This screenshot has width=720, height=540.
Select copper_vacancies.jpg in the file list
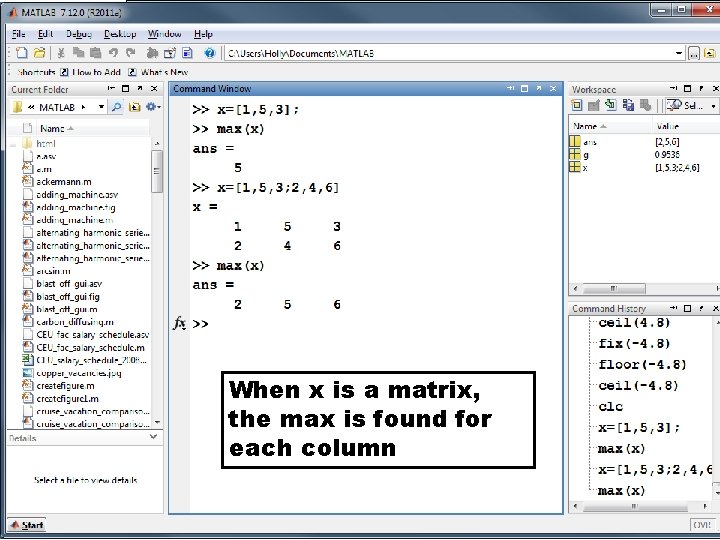tap(79, 373)
